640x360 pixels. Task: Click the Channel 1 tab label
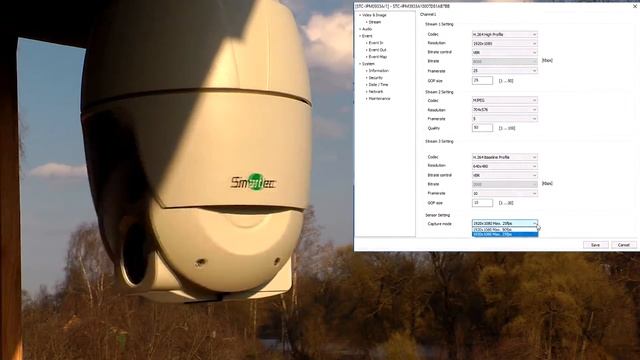pos(428,14)
